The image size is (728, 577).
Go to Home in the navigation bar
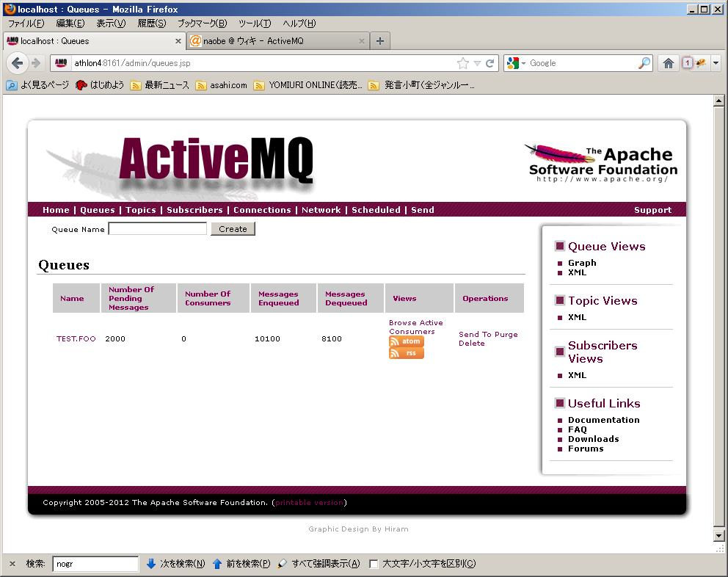coord(56,210)
